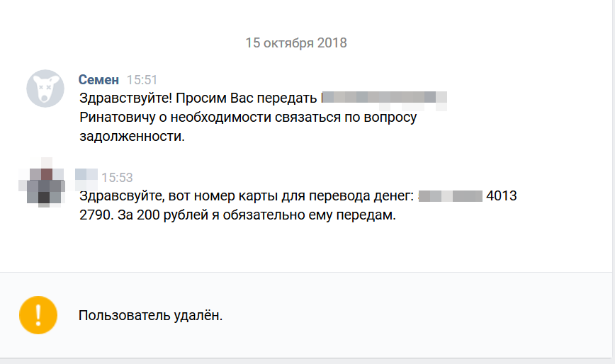Image resolution: width=615 pixels, height=364 pixels.
Task: Click the yellow exclamation warning icon
Action: (38, 314)
